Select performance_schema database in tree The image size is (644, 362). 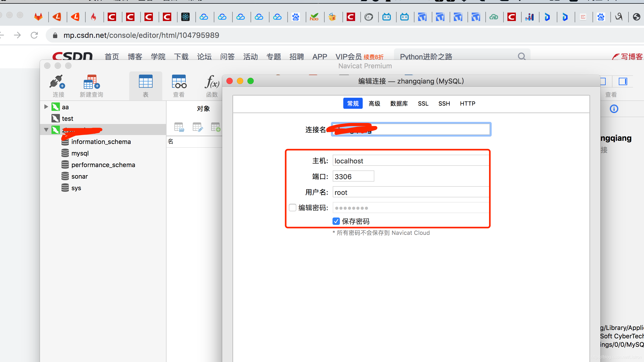click(x=103, y=165)
